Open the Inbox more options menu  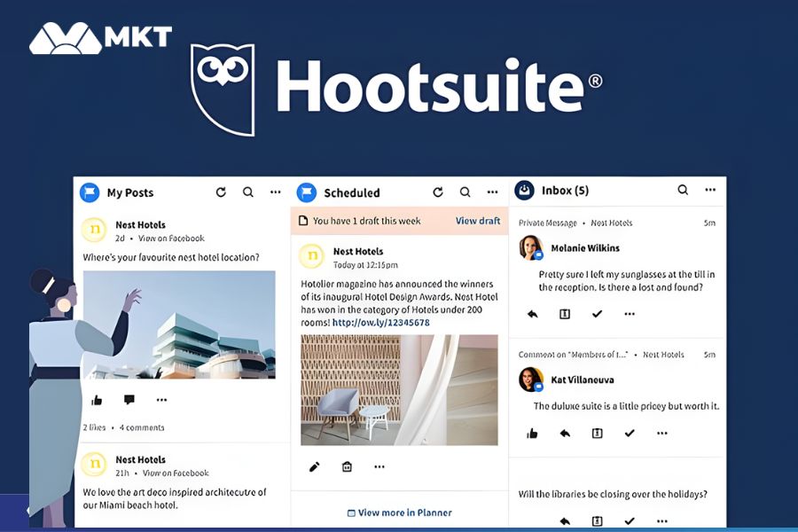pyautogui.click(x=710, y=190)
